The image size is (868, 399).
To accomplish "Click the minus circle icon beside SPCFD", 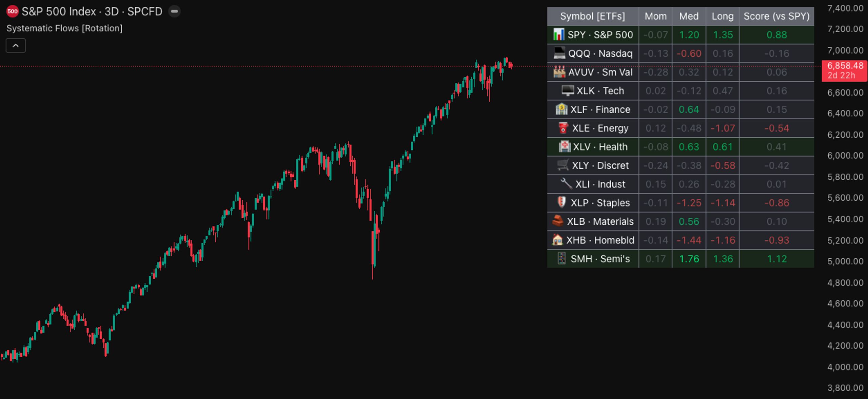I will pyautogui.click(x=174, y=12).
